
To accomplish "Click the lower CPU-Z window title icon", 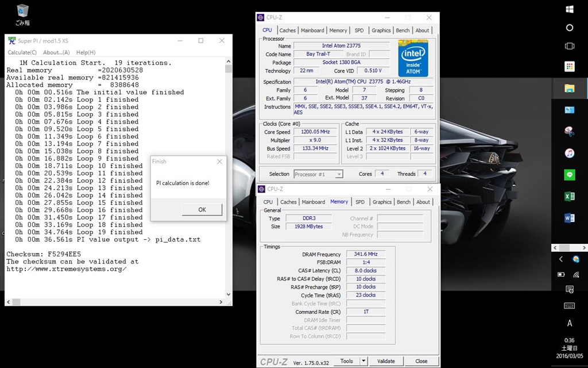I will point(261,189).
